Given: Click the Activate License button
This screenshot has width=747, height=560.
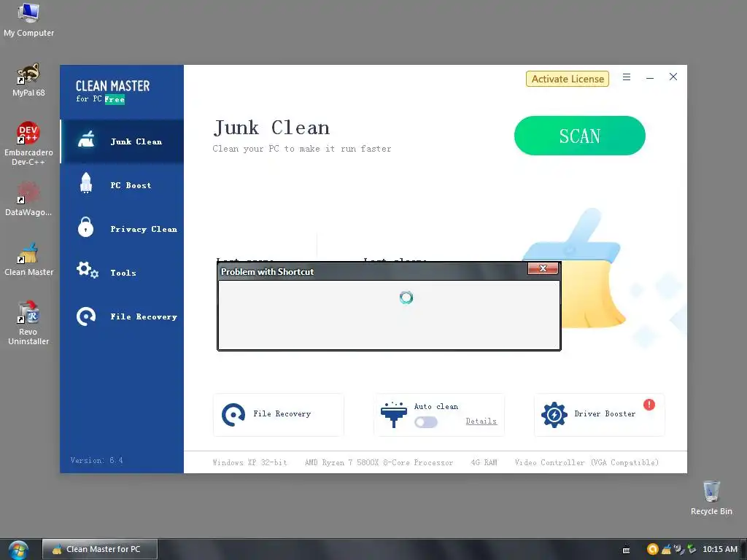Looking at the screenshot, I should tap(568, 79).
